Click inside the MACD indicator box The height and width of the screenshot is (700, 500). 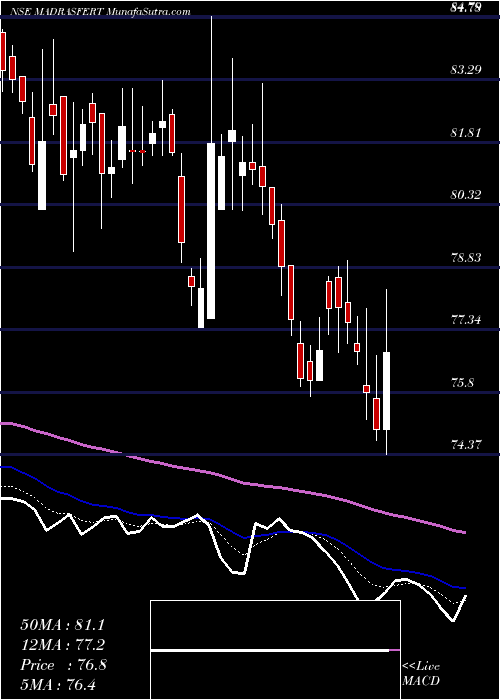(x=275, y=650)
